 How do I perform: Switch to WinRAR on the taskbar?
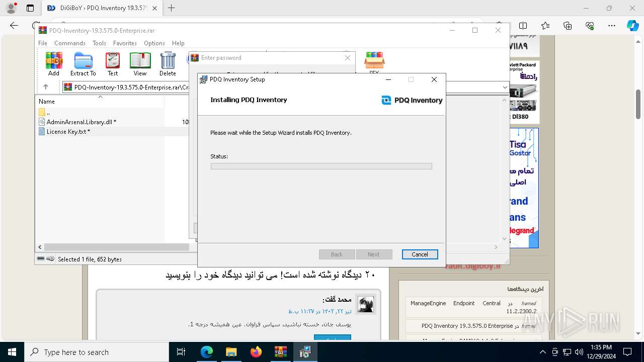(281, 352)
